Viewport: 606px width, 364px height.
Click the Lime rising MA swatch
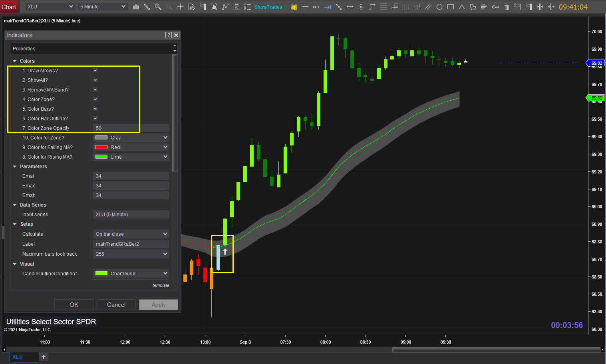click(101, 157)
